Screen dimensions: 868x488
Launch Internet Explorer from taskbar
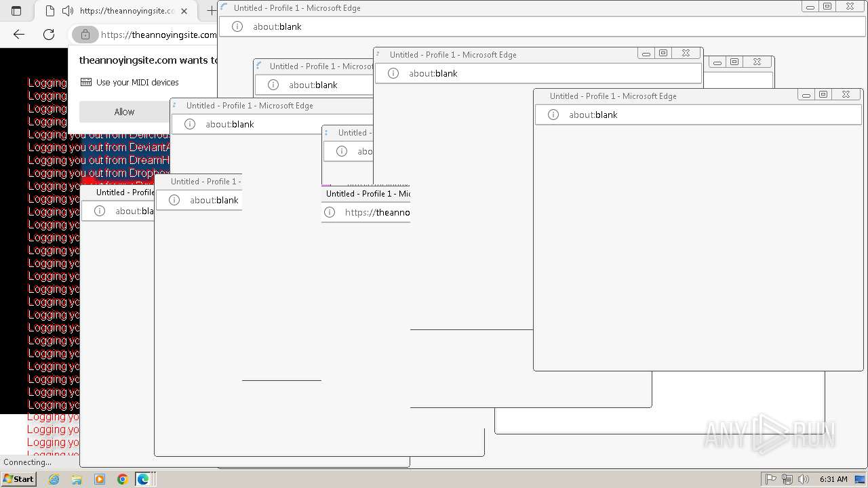[x=54, y=479]
